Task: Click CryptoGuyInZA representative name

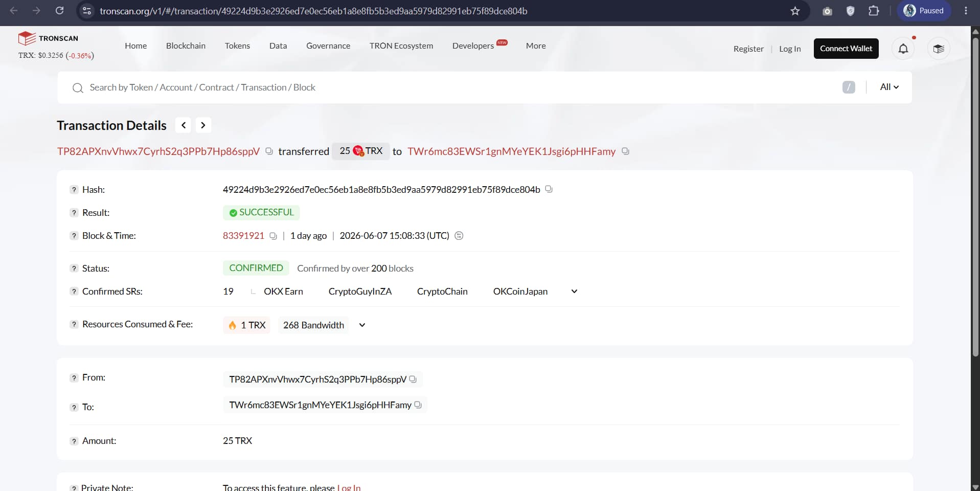Action: click(x=360, y=292)
